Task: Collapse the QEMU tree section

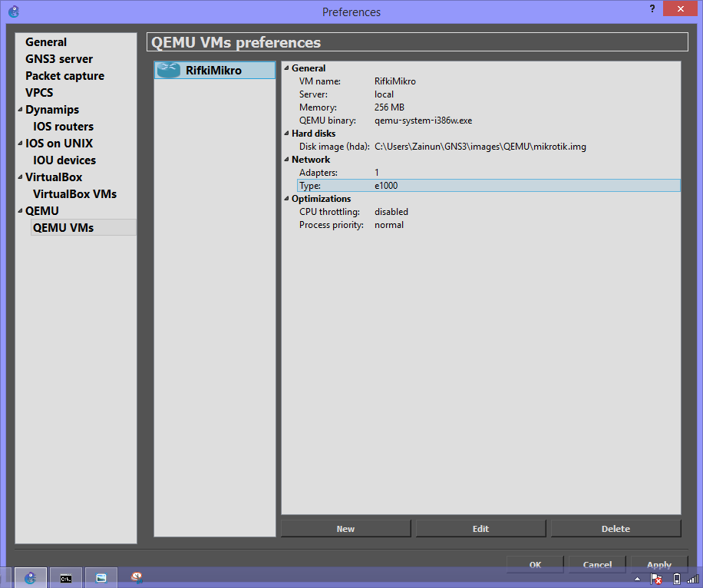Action: pos(20,210)
